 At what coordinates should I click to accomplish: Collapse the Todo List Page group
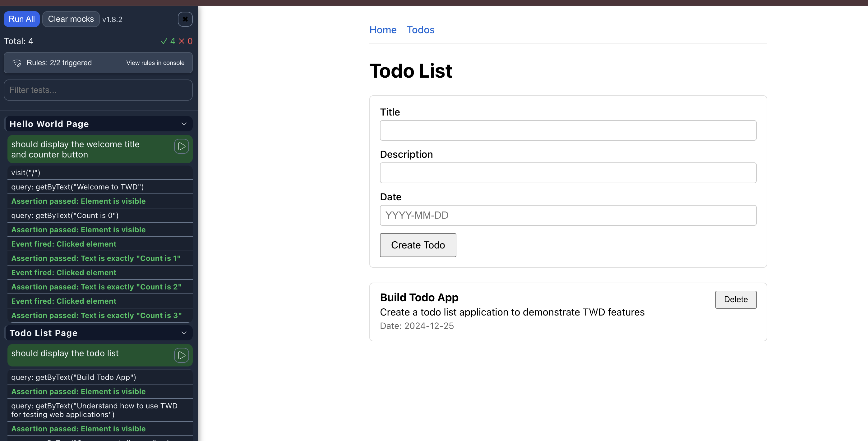point(184,333)
